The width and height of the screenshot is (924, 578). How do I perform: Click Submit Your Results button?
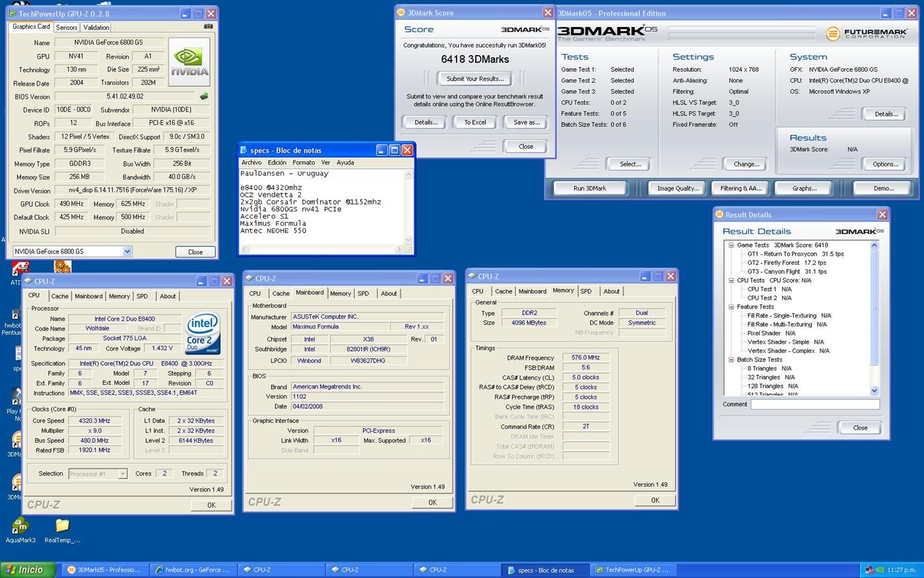click(x=475, y=79)
